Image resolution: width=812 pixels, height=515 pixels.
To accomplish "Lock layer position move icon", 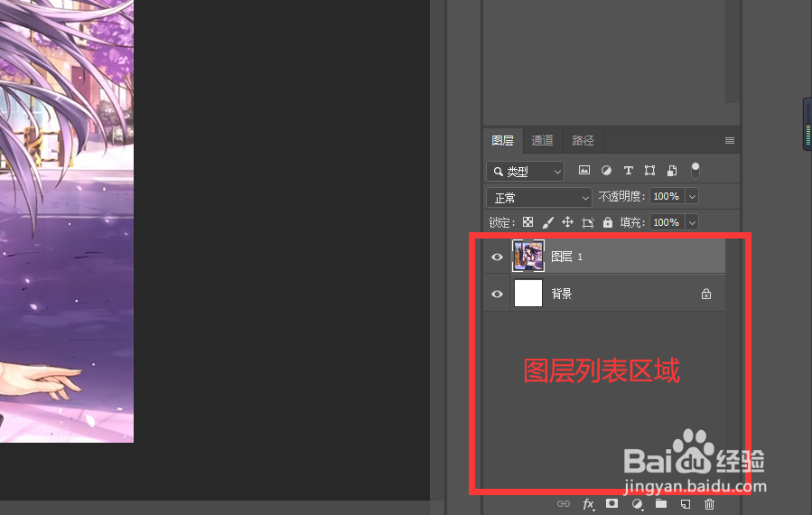I will point(567,222).
